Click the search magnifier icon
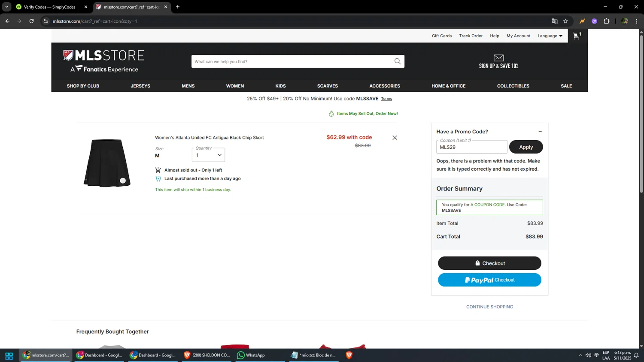The image size is (644, 362). 398,61
